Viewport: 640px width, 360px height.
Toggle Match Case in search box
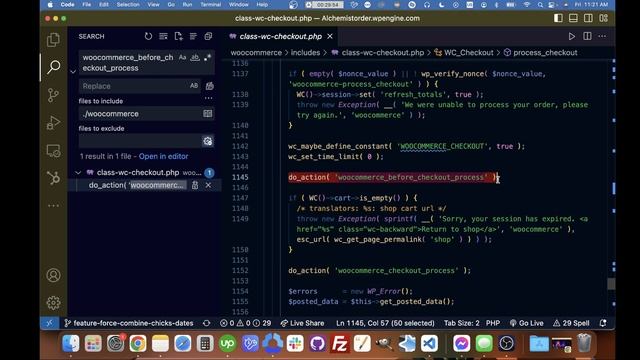(x=182, y=58)
